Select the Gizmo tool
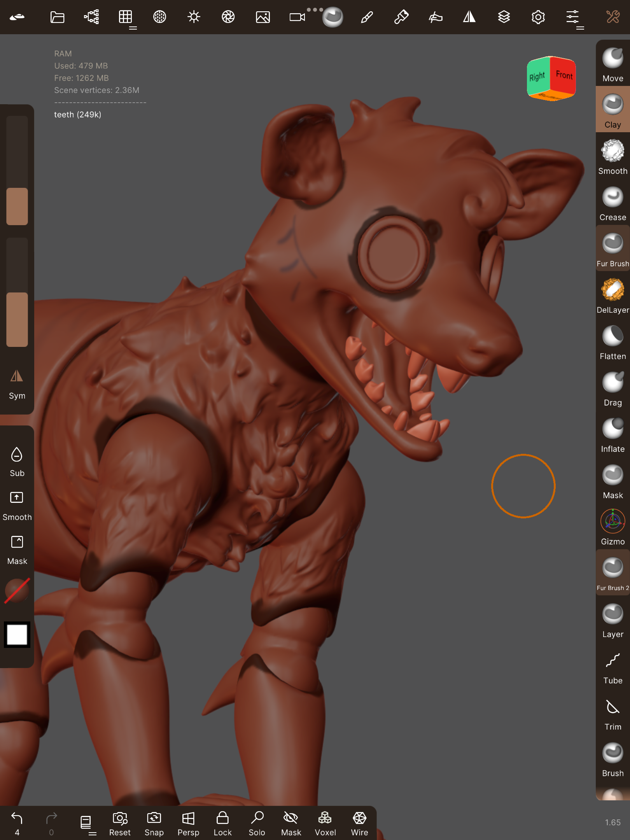This screenshot has height=840, width=630. coord(613,528)
